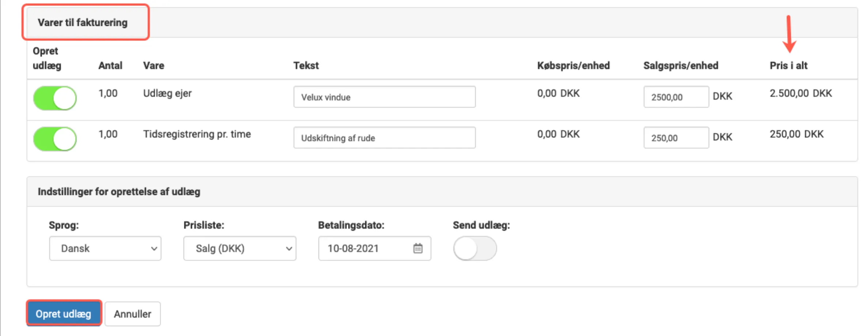The image size is (868, 336).
Task: Disable the Udlæg ejer row toggle
Action: click(x=55, y=98)
